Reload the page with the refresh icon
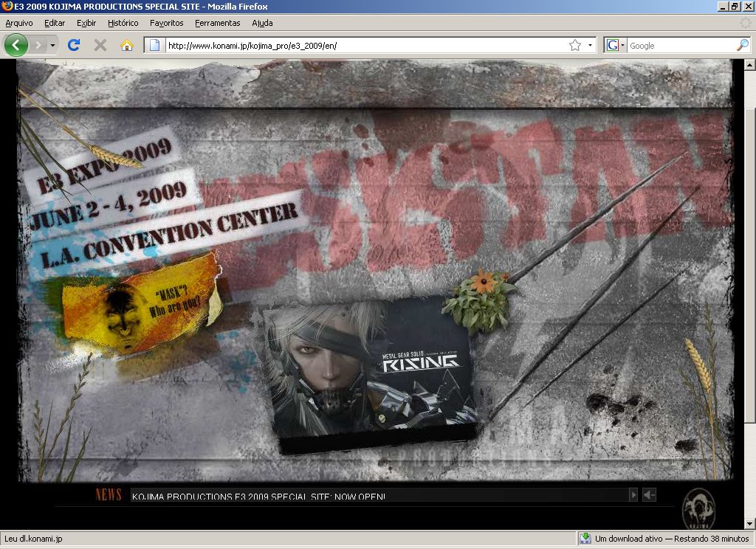Screen dimensions: 756x549 (74, 45)
